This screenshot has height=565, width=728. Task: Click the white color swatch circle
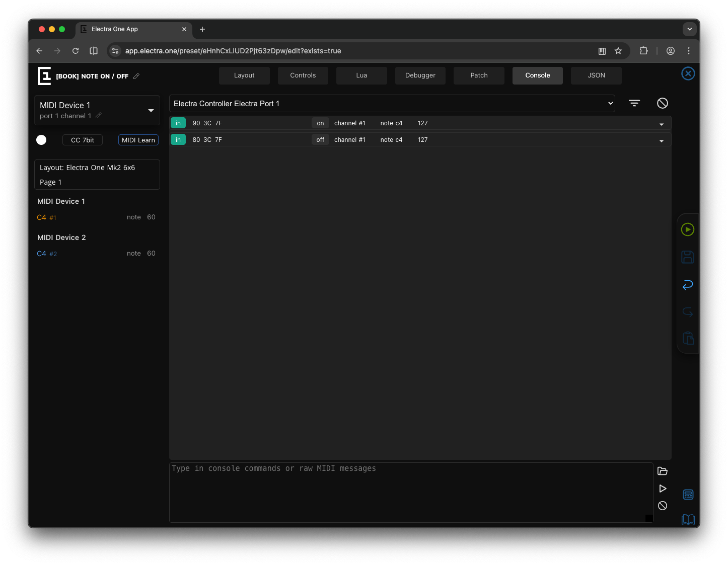(x=41, y=140)
